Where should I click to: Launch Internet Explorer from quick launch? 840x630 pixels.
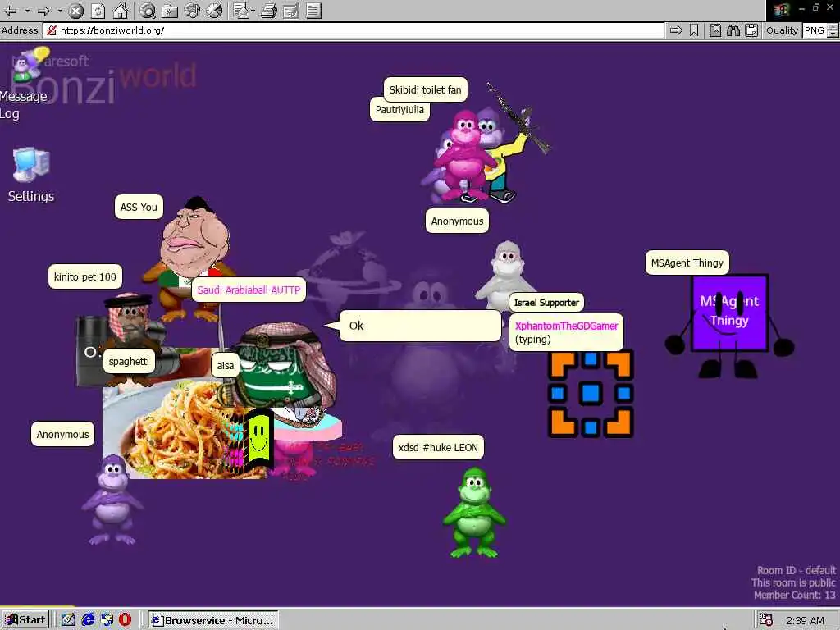click(x=88, y=620)
